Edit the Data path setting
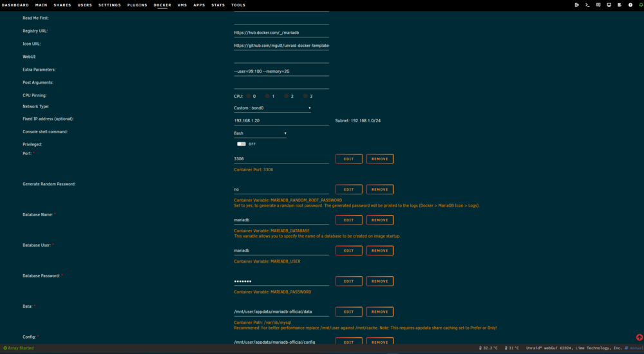 click(348, 312)
